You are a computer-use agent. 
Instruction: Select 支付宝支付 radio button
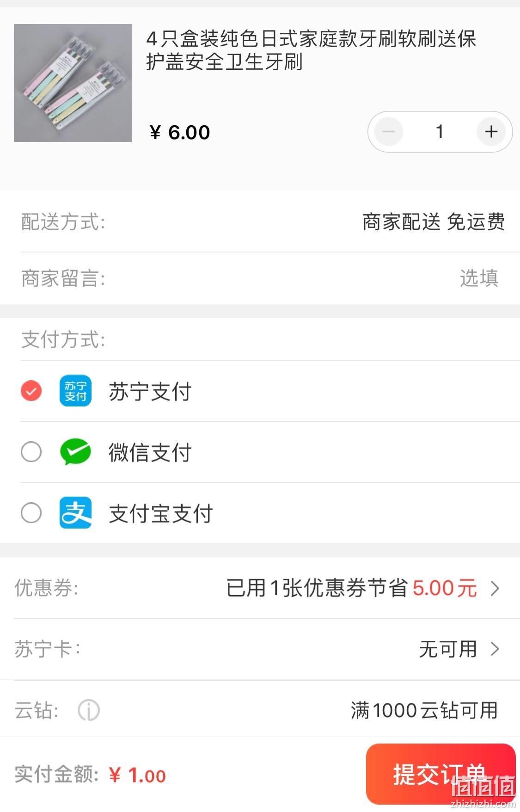tap(31, 513)
